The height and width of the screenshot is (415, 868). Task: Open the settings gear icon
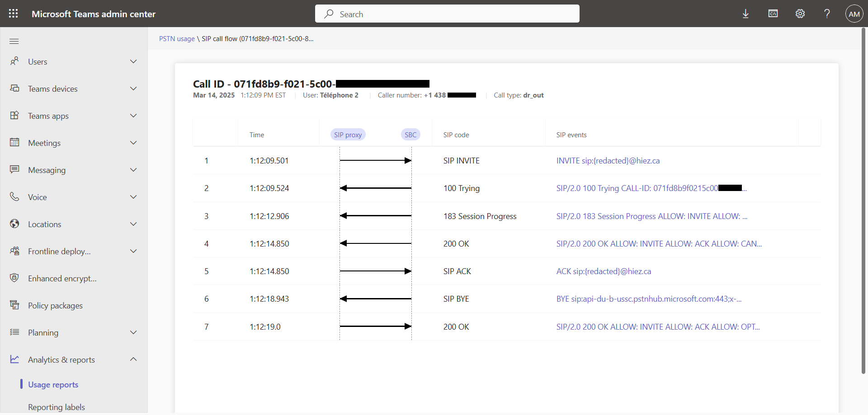[x=800, y=14]
